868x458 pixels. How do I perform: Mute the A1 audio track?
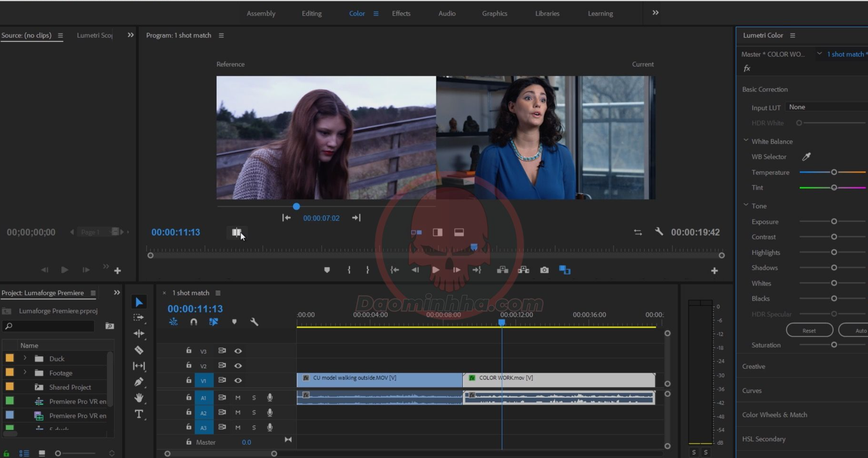pyautogui.click(x=238, y=398)
